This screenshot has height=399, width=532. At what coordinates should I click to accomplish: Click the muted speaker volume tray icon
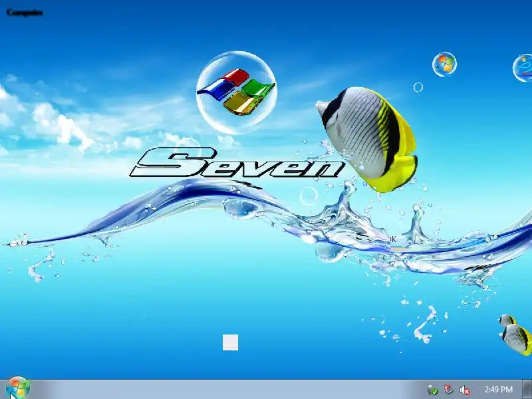[x=464, y=390]
